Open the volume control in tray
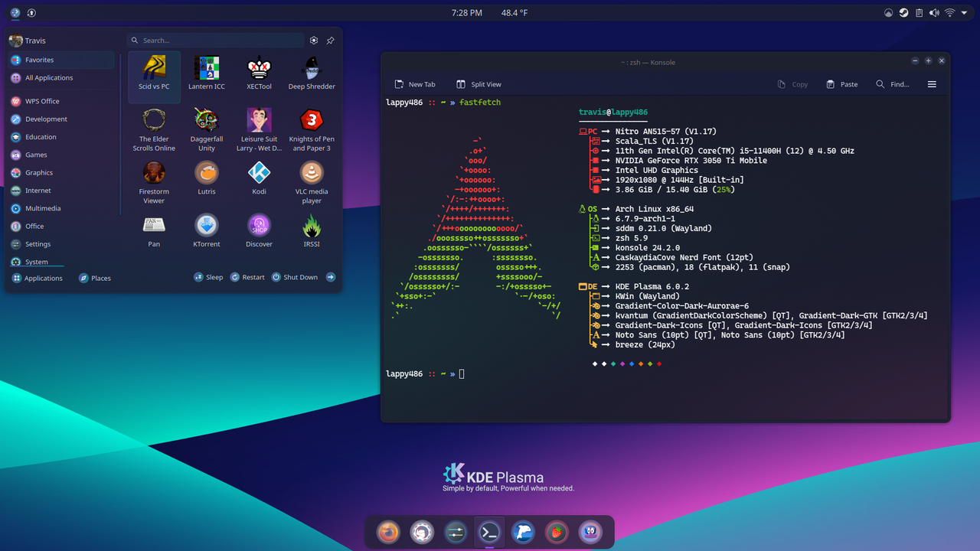980x551 pixels. [934, 13]
